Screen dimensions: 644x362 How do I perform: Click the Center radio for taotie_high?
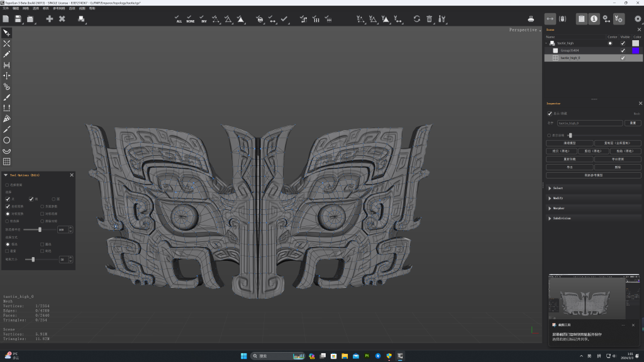pos(610,43)
